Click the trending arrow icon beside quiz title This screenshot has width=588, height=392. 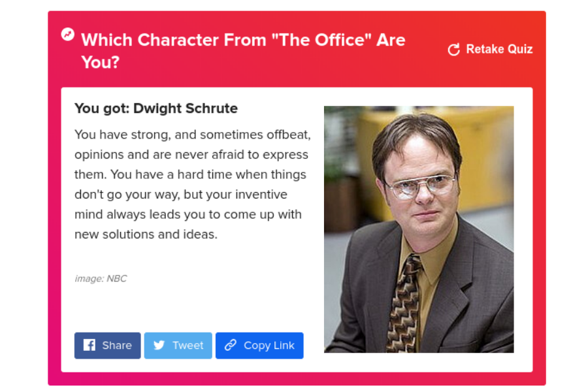[68, 34]
